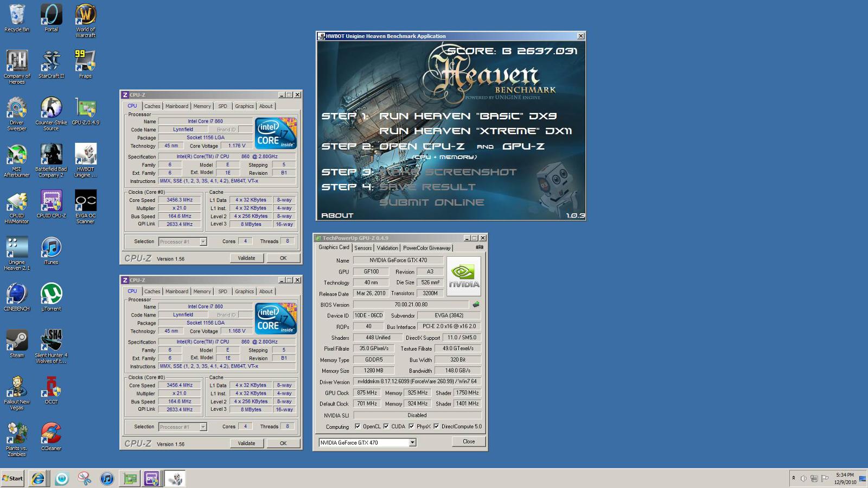
Task: Open iTunes taskbar icon
Action: pos(107,478)
